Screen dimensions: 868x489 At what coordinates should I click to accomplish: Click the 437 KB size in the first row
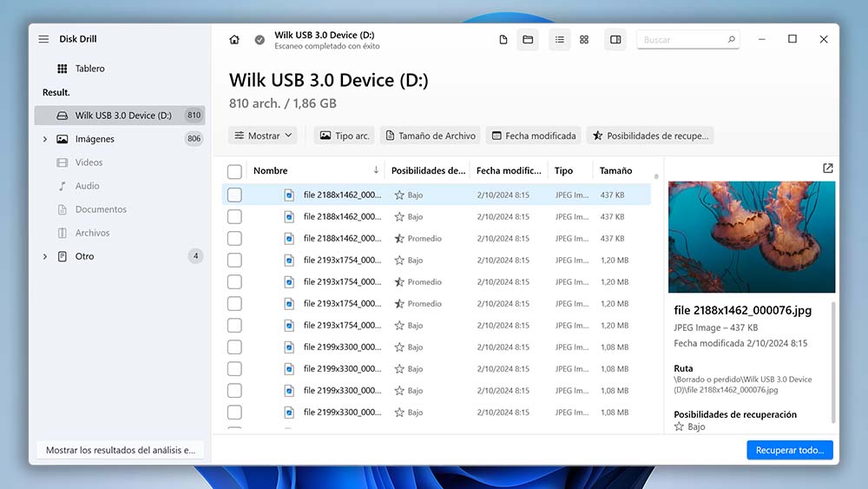click(612, 195)
